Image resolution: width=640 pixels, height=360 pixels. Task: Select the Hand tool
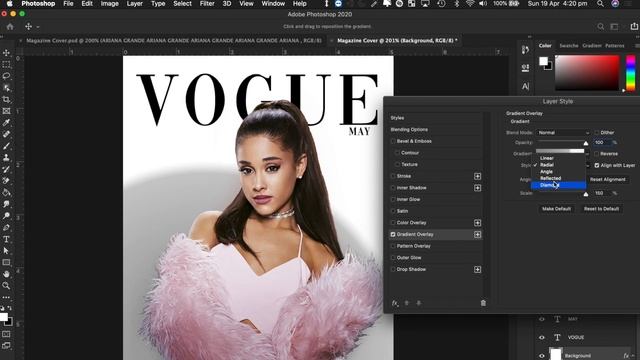click(x=6, y=274)
